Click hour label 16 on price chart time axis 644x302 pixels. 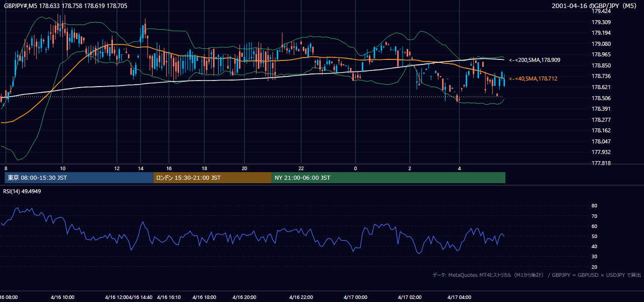click(x=169, y=168)
